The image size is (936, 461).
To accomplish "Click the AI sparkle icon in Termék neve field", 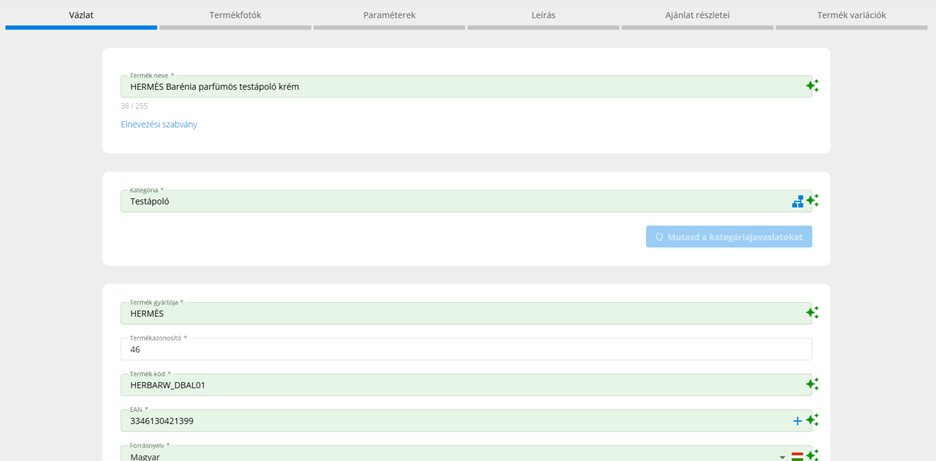I will point(812,86).
